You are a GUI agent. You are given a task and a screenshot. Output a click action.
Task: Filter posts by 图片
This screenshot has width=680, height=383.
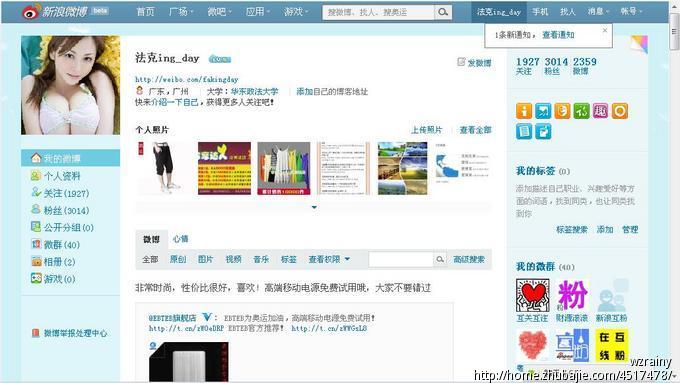click(206, 259)
